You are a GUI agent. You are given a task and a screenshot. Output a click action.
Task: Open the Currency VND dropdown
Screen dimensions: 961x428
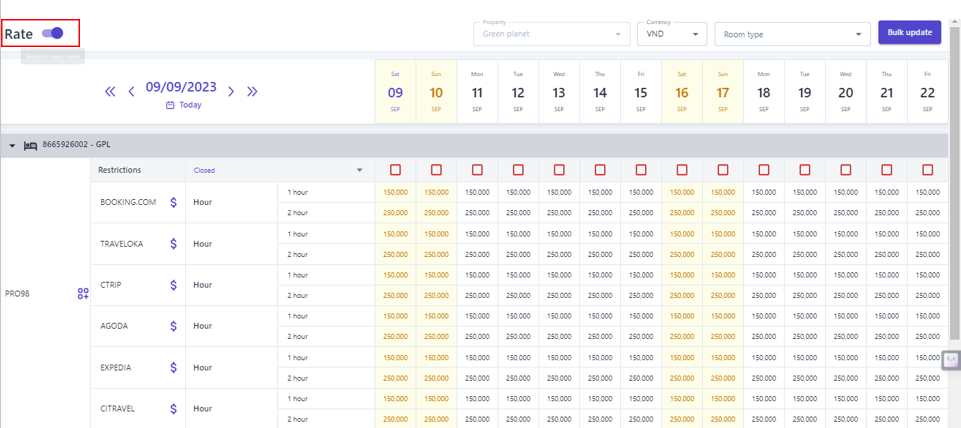(671, 34)
